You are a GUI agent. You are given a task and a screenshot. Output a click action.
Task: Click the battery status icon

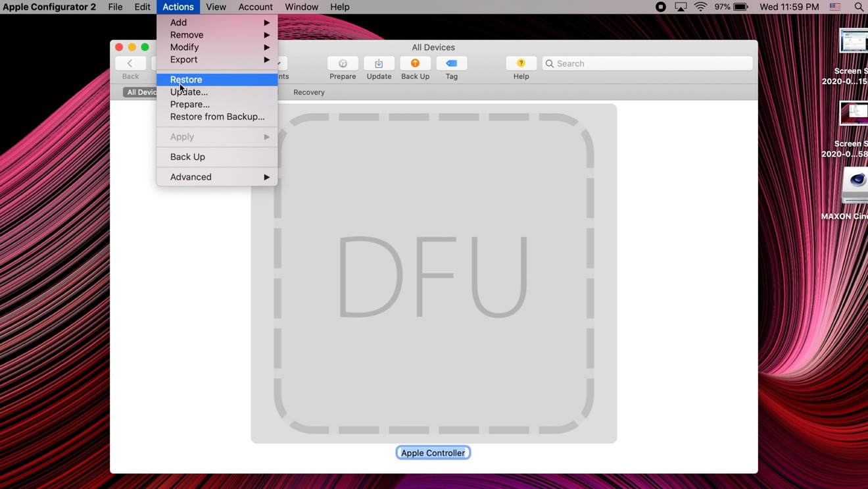pos(741,7)
